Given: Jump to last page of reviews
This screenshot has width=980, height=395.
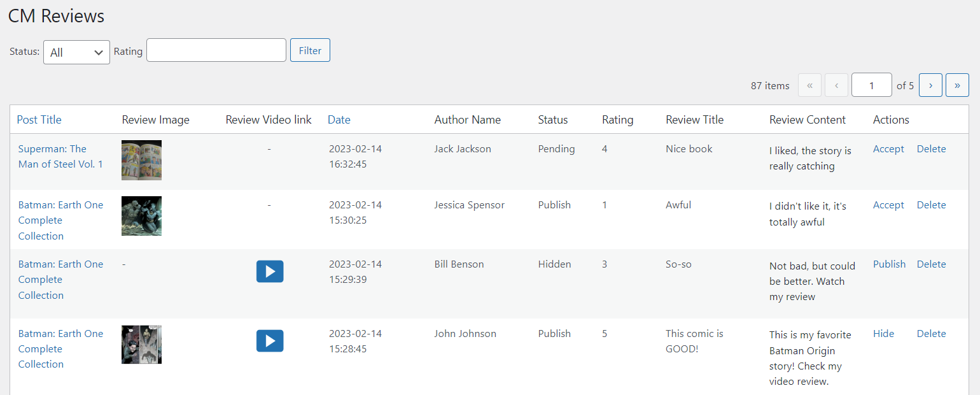Looking at the screenshot, I should tap(957, 85).
